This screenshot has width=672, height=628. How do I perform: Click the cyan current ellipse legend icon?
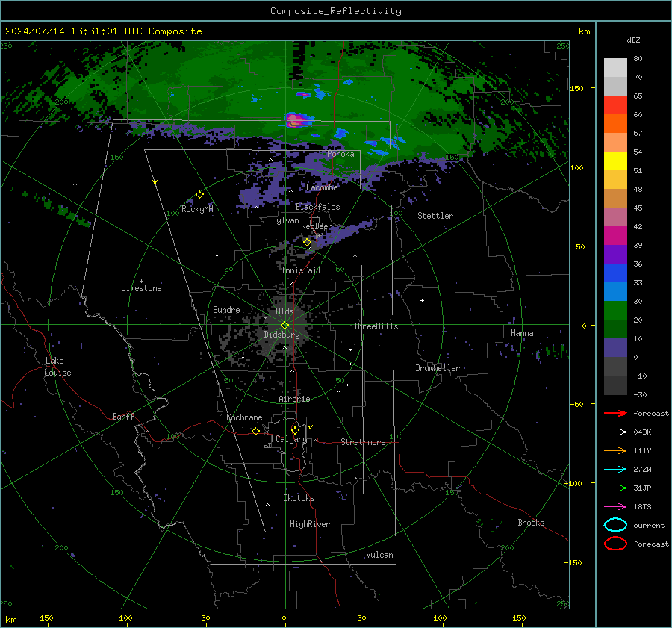pos(615,525)
